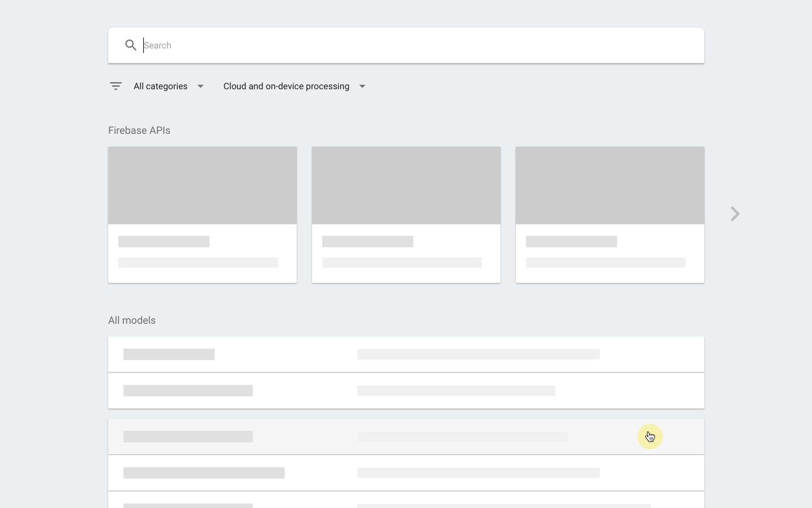Click the first Firebase card's title placeholder
Viewport: 812px width, 508px height.
(164, 242)
